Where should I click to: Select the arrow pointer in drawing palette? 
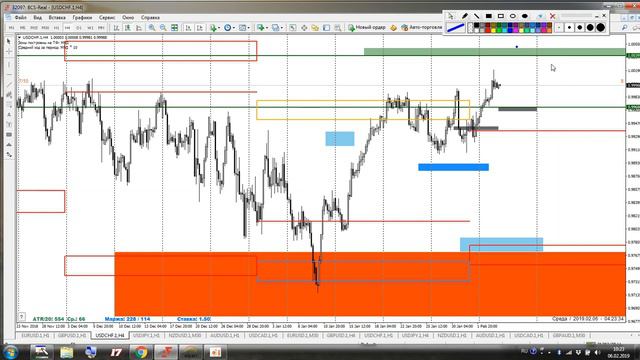pyautogui.click(x=450, y=16)
